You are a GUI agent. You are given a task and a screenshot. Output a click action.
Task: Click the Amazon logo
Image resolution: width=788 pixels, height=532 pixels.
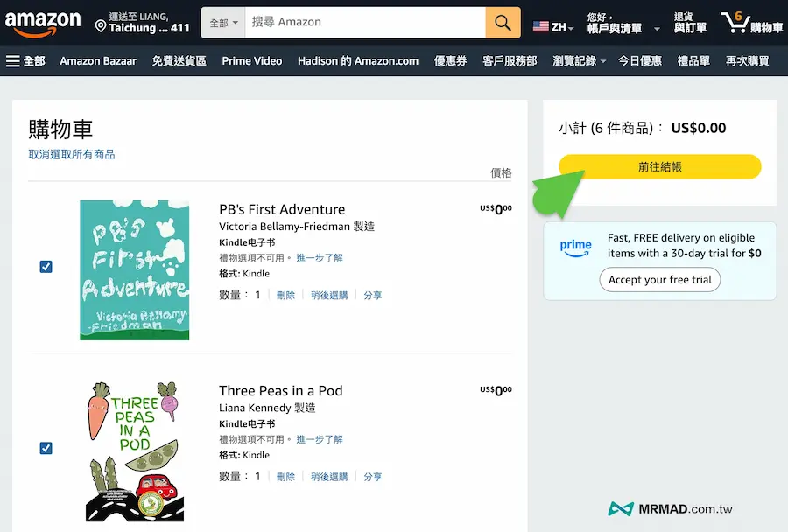coord(43,24)
